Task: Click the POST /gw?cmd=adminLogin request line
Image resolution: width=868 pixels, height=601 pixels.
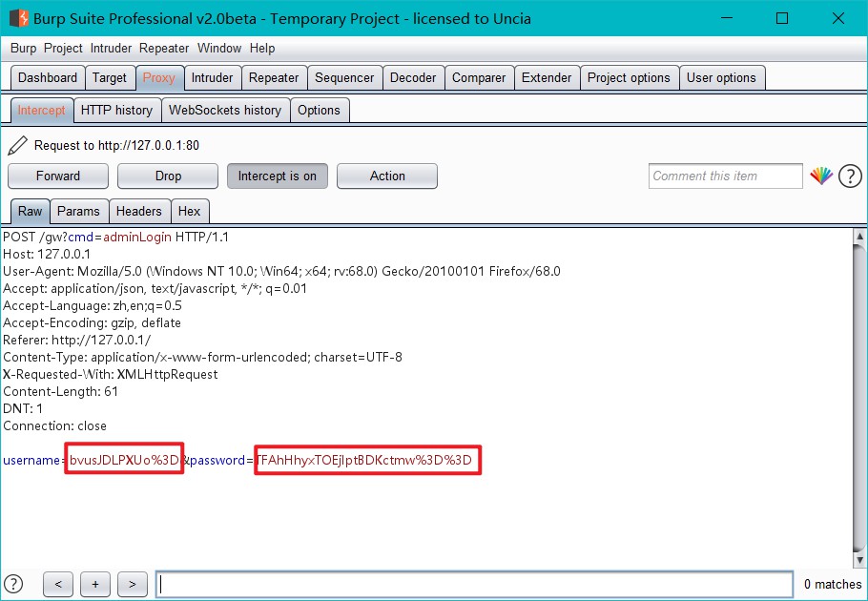Action: click(115, 238)
